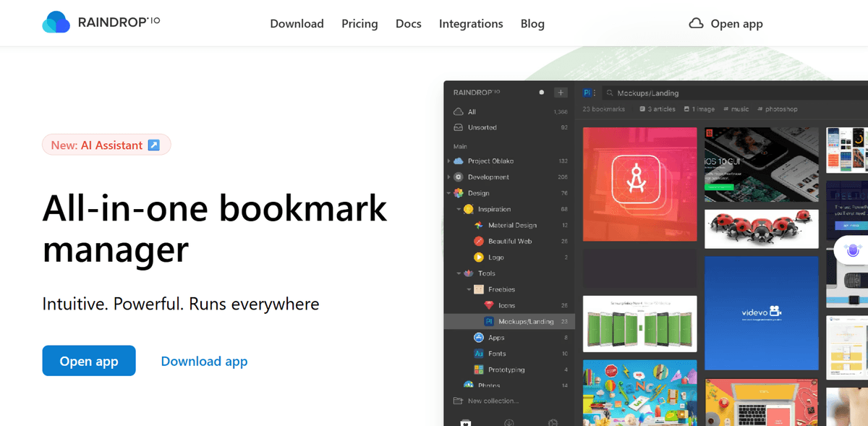Open the red compass app icon thumbnail
The image size is (868, 426).
639,184
